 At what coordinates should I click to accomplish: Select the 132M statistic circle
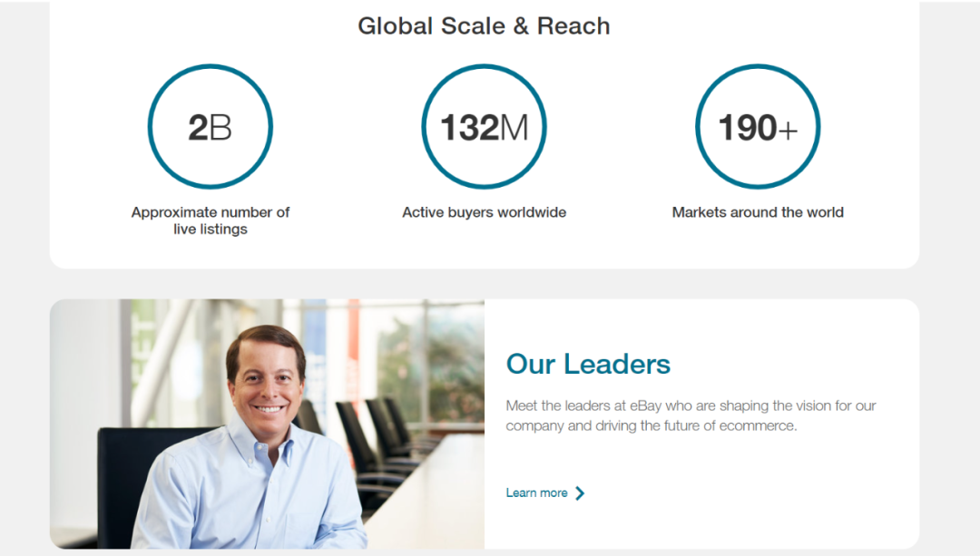pos(484,127)
